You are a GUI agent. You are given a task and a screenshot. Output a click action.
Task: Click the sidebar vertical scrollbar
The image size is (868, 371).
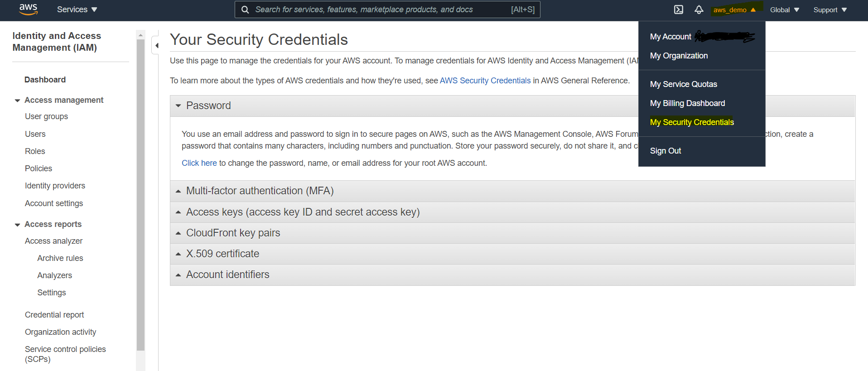click(x=140, y=195)
